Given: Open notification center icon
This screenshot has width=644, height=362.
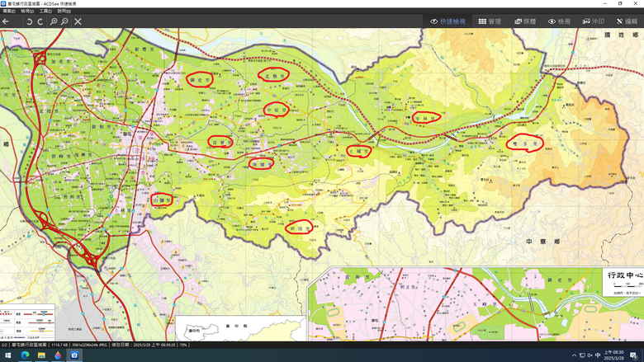Looking at the screenshot, I should (634, 355).
